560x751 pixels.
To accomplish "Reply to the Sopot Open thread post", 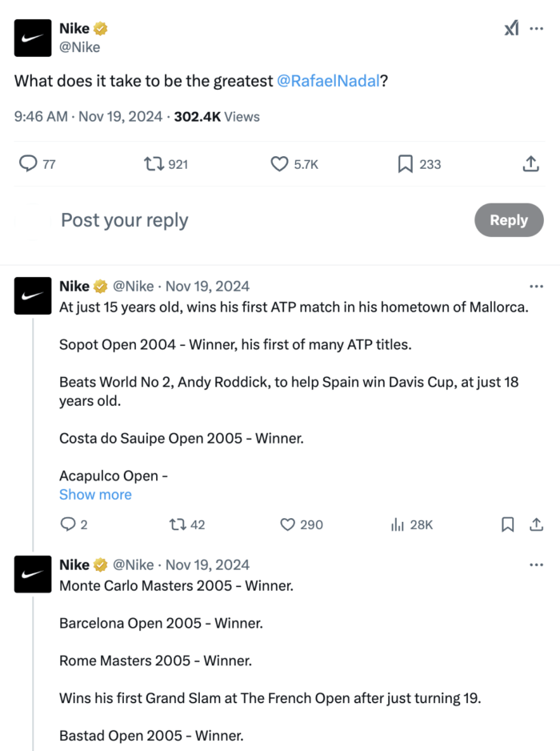I will (x=68, y=524).
